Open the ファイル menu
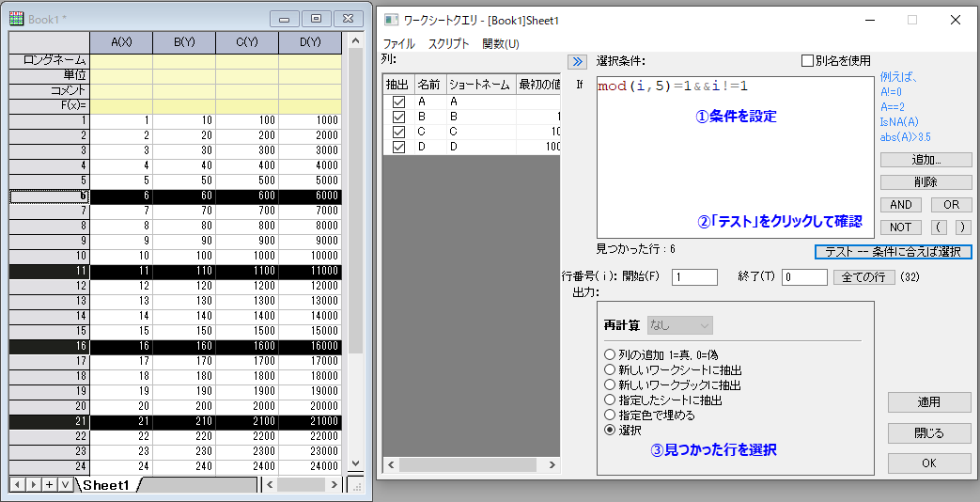Image resolution: width=980 pixels, height=502 pixels. [398, 44]
